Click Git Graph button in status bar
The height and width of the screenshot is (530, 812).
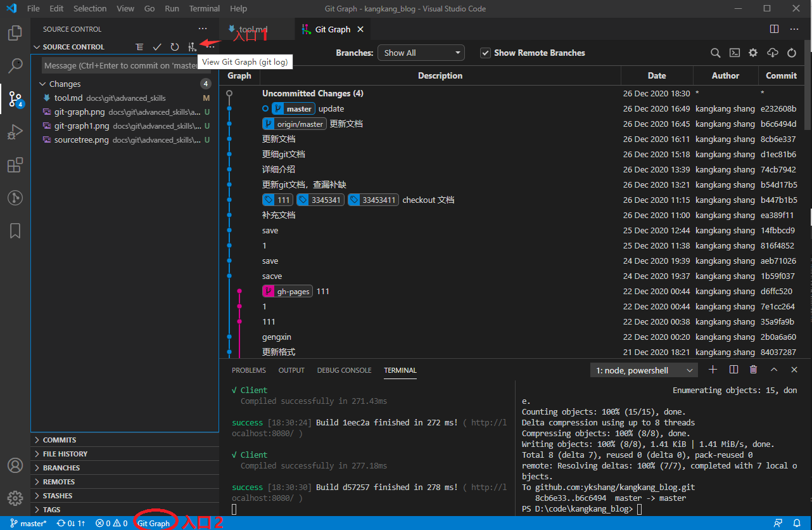pyautogui.click(x=154, y=523)
